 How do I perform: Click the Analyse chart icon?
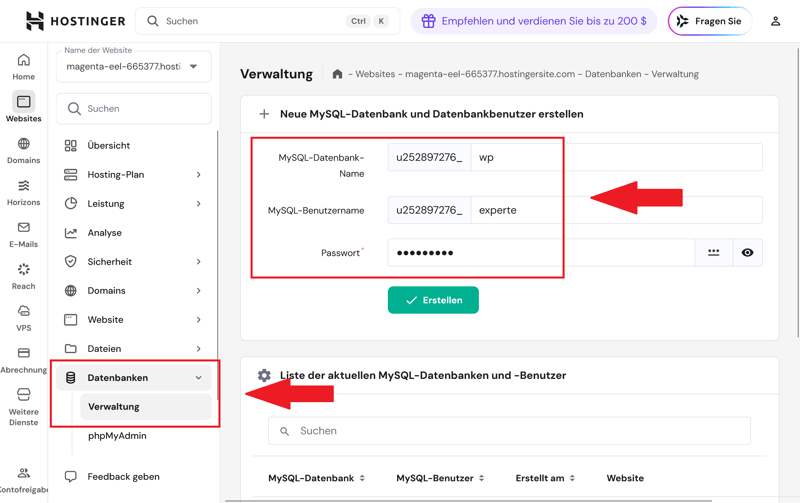[x=70, y=233]
